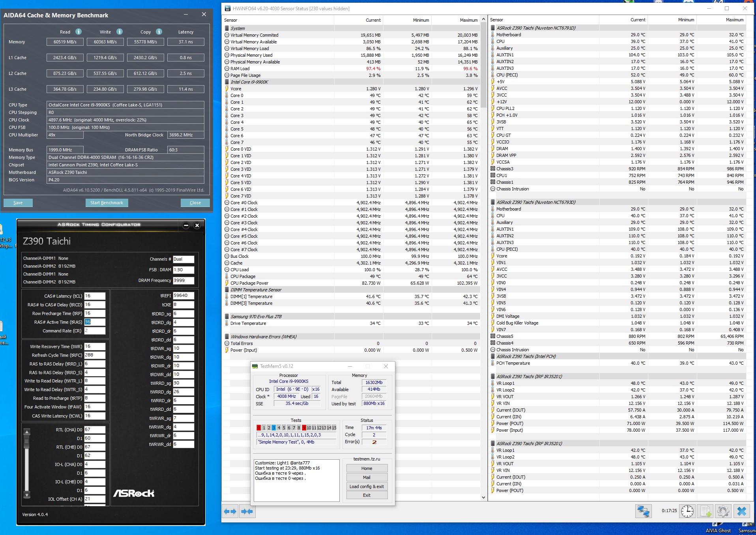The width and height of the screenshot is (756, 535).
Task: Click the Intel Core i9-9900K section chip icon
Action: [227, 82]
